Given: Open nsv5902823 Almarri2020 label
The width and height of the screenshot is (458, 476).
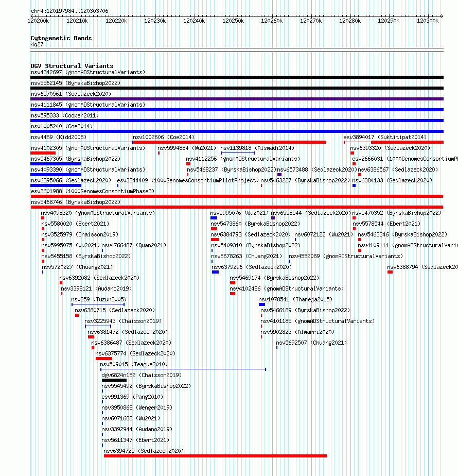Looking at the screenshot, I should pos(297,332).
